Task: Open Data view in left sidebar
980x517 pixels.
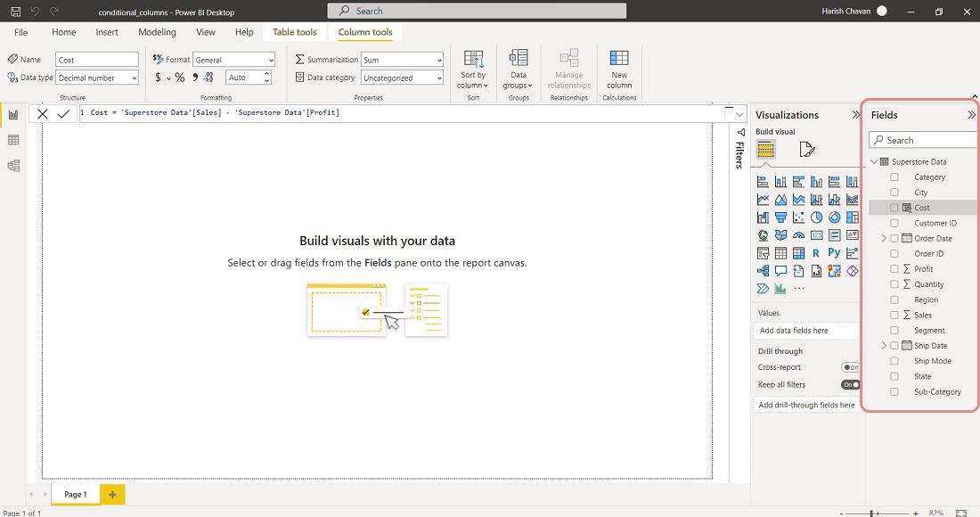Action: (13, 140)
